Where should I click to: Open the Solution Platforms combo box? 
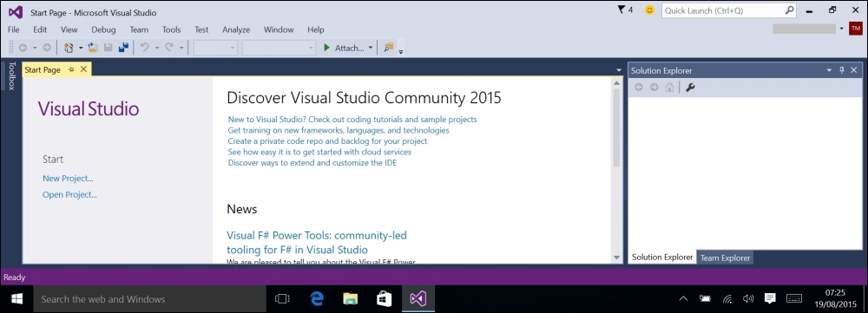pos(279,48)
